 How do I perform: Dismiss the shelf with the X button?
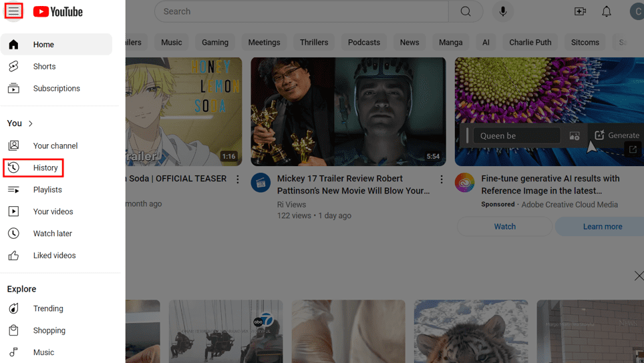click(639, 276)
